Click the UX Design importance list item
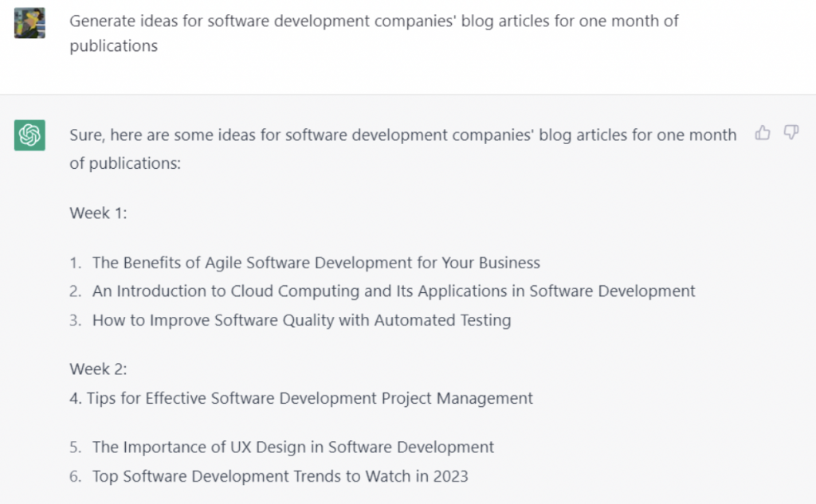816x504 pixels. [293, 447]
